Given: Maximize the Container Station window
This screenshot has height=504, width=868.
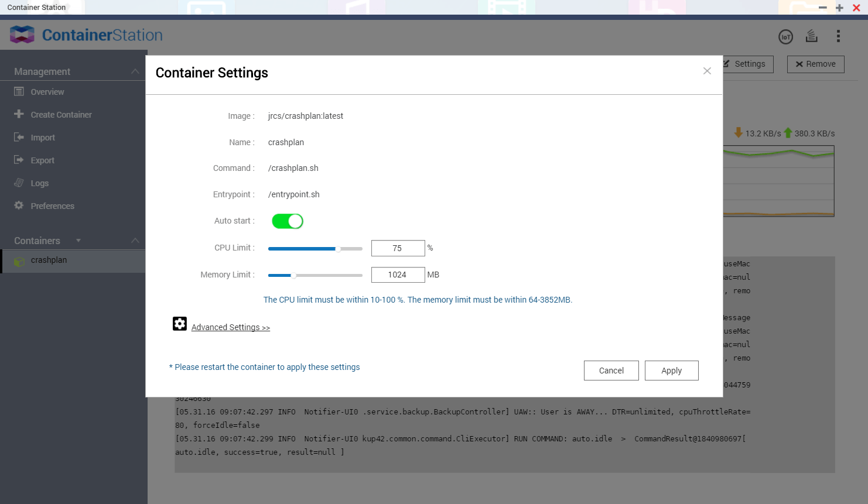Looking at the screenshot, I should [x=839, y=8].
